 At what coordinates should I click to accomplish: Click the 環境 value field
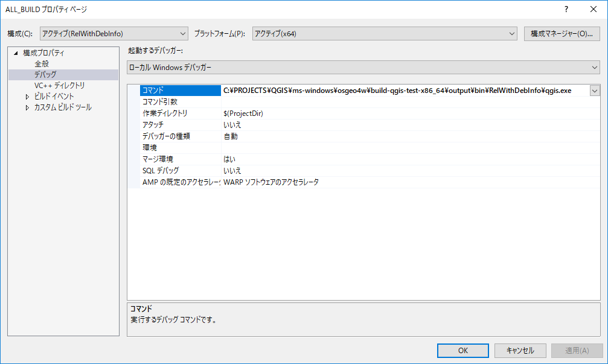405,148
